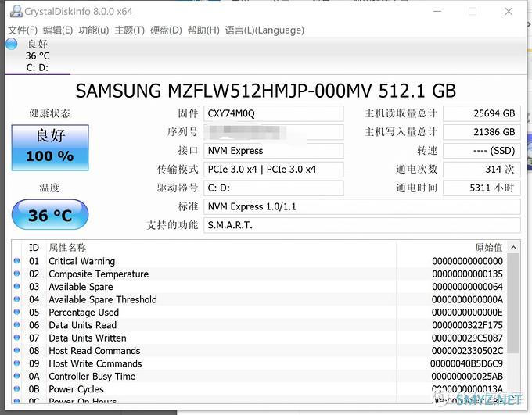The image size is (532, 415).
Task: Select the 良好 36 °C disk tab
Action: (38, 55)
